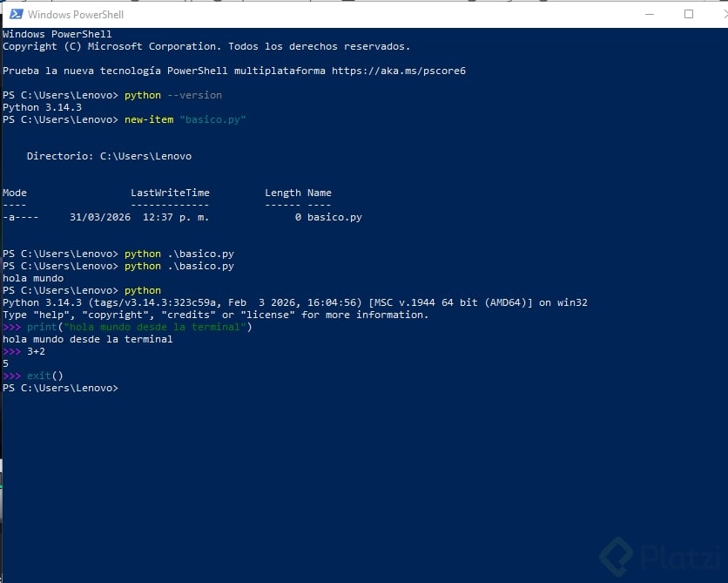Screen dimensions: 728x583
Task: Click the result '5' output
Action: 5,363
